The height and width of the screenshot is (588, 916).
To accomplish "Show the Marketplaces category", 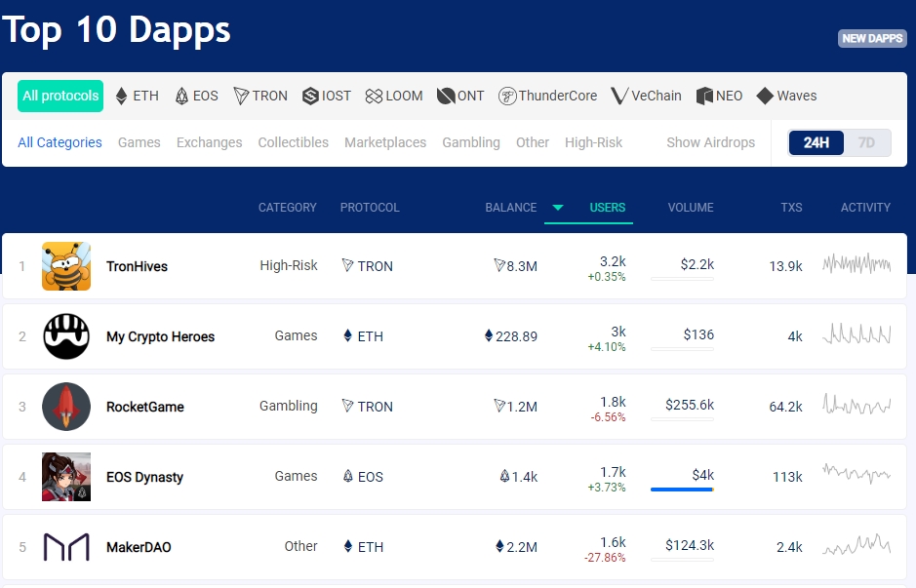I will pos(385,142).
